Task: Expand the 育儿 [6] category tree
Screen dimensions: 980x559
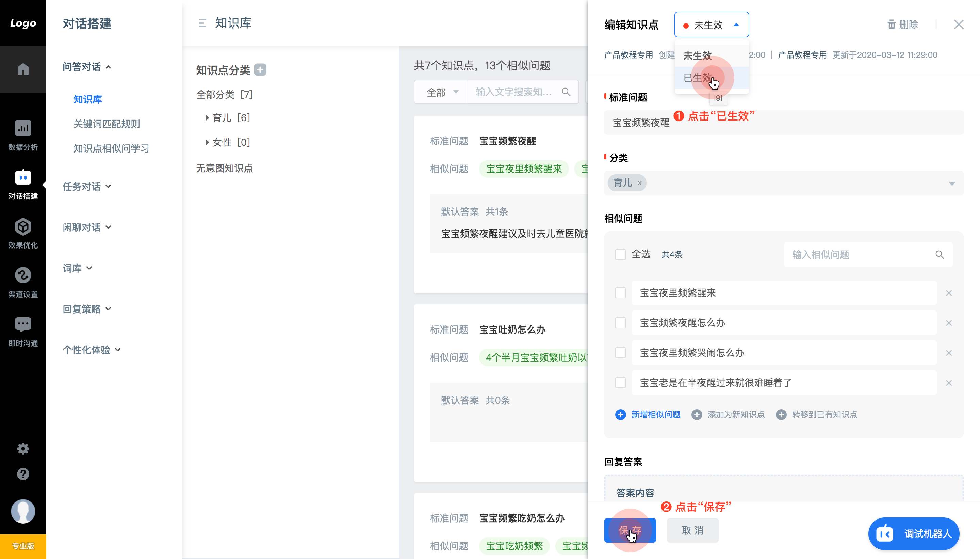Action: click(207, 118)
